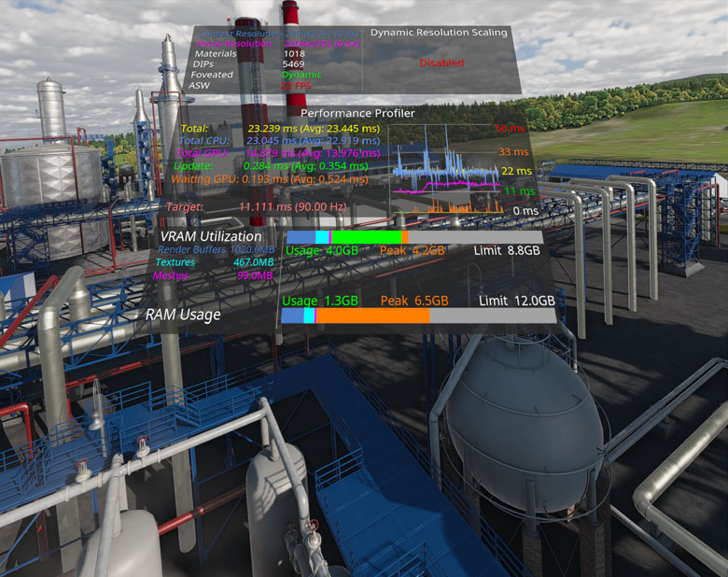Click the 33 ms graph axis label

513,152
